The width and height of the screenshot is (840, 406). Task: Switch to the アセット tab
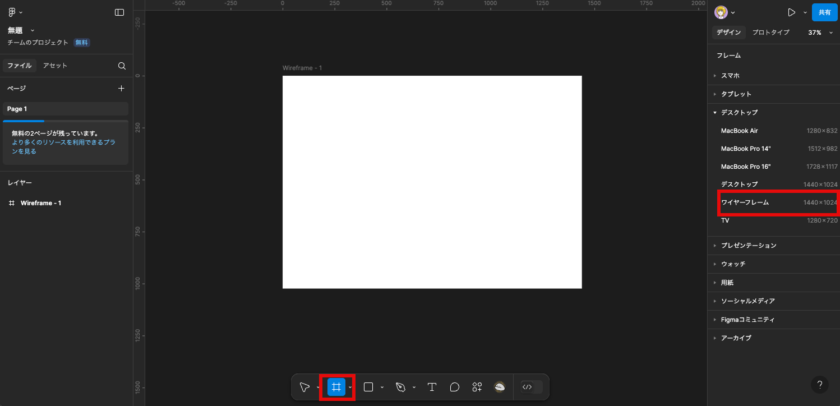55,66
